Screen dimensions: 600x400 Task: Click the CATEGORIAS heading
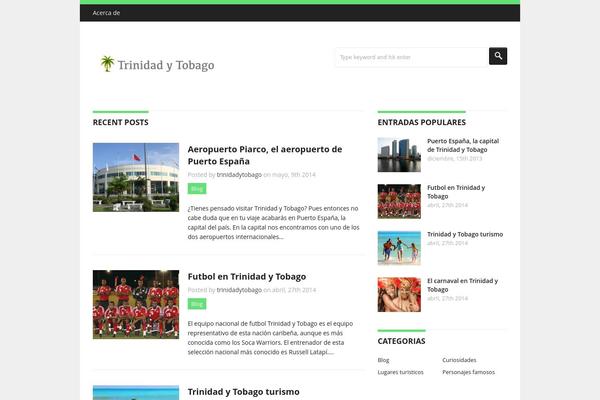[x=401, y=341]
